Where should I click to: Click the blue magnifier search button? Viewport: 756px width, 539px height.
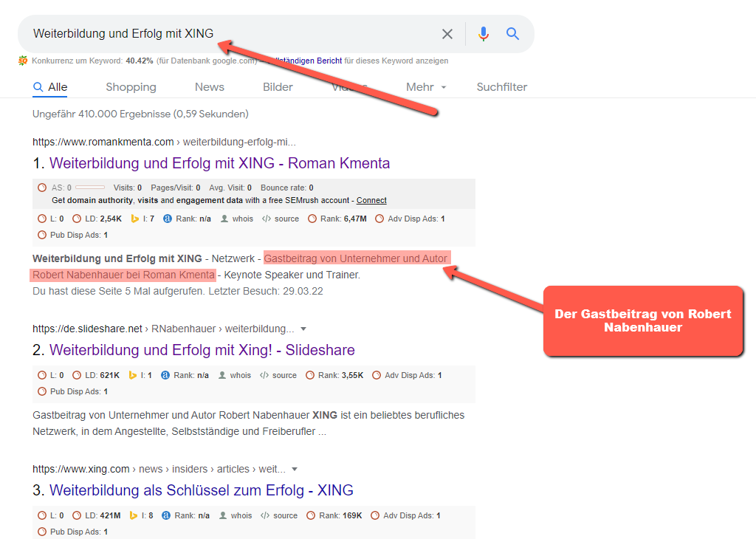coord(513,34)
